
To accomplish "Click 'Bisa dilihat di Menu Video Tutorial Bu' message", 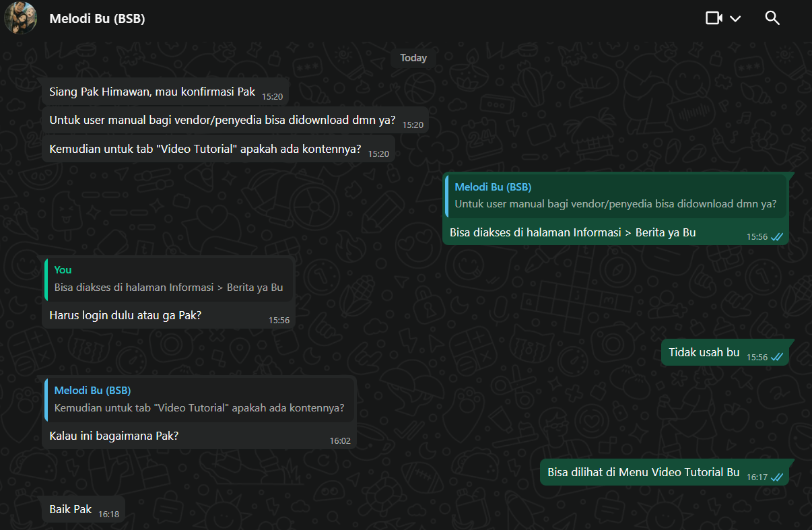I will (643, 472).
